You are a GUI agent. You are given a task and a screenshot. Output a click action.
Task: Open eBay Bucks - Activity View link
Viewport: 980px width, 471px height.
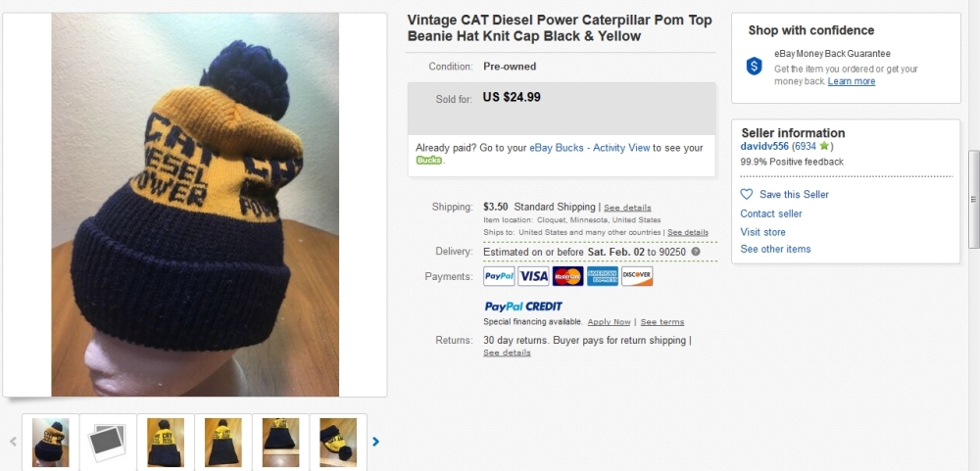[x=589, y=148]
